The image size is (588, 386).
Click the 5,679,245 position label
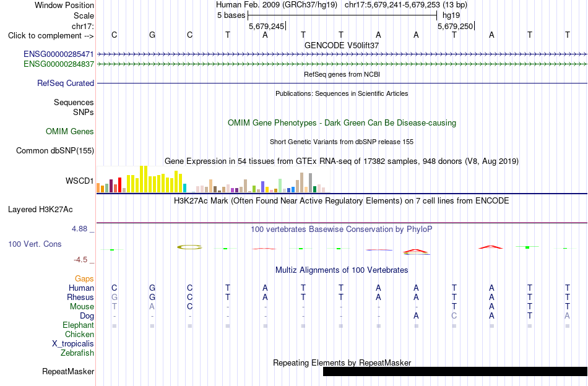267,26
